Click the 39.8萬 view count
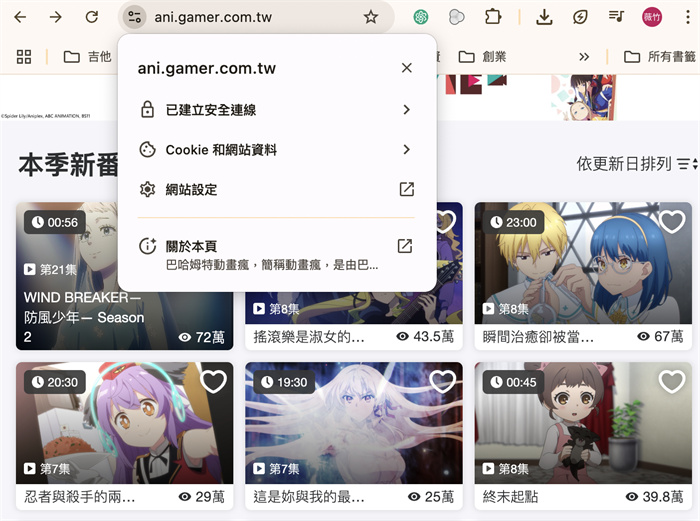Viewport: 700px width, 521px height. click(x=654, y=496)
